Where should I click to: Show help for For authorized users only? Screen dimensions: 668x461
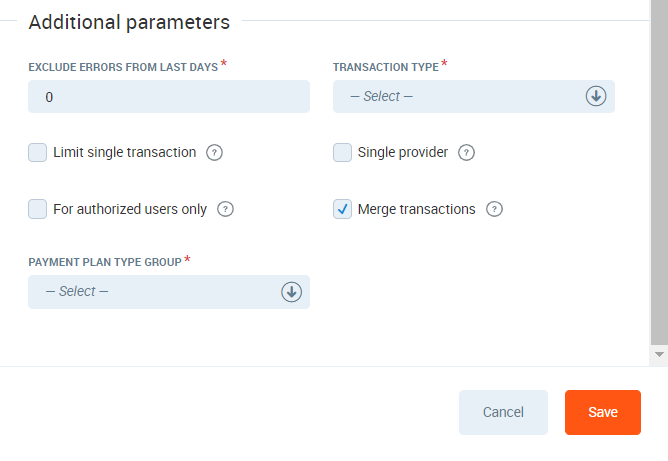pyautogui.click(x=225, y=210)
